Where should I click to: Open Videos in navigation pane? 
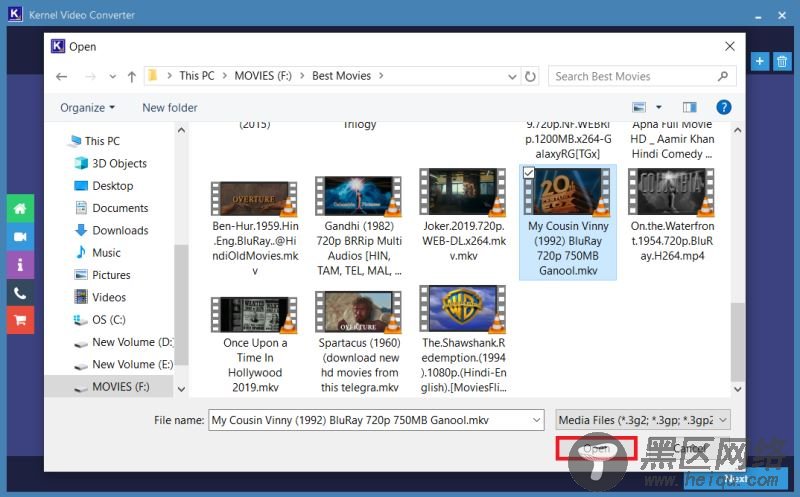tap(100, 297)
